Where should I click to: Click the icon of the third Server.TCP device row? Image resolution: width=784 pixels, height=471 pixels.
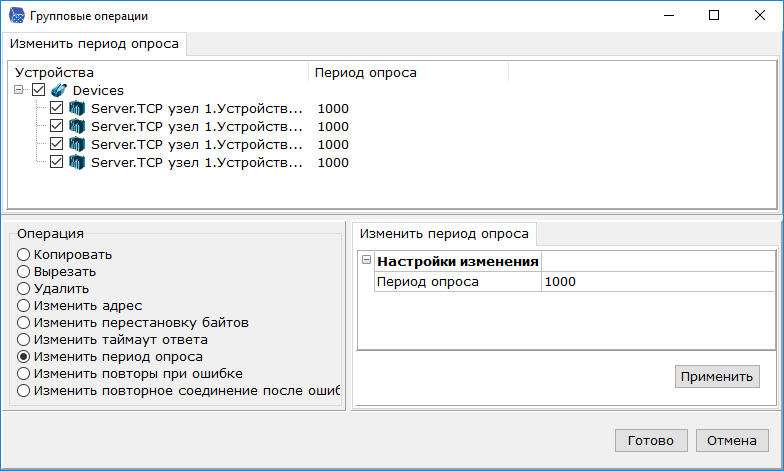pyautogui.click(x=77, y=144)
